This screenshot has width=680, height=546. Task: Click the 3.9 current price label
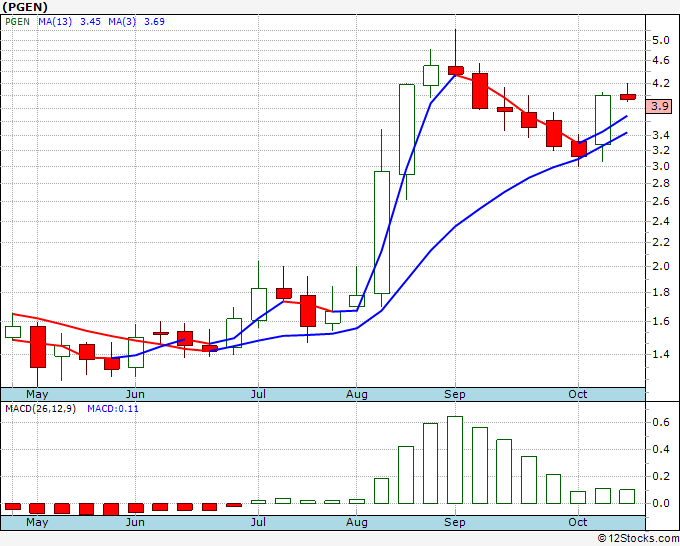coord(659,106)
